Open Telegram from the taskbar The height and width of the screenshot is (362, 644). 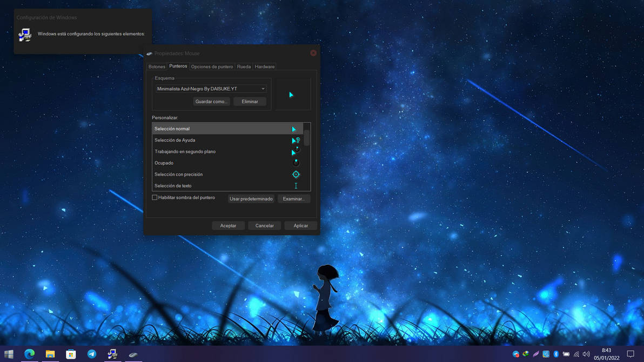pyautogui.click(x=92, y=354)
